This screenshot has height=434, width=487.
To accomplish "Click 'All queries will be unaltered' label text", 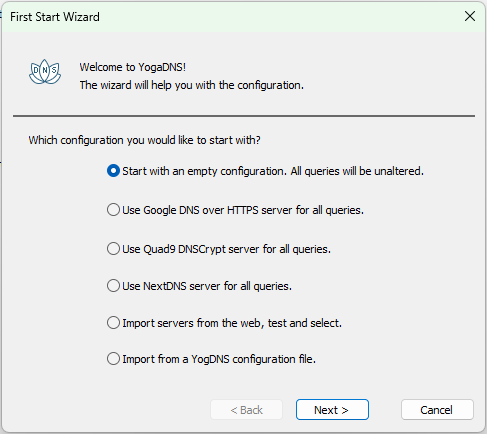I will (357, 171).
